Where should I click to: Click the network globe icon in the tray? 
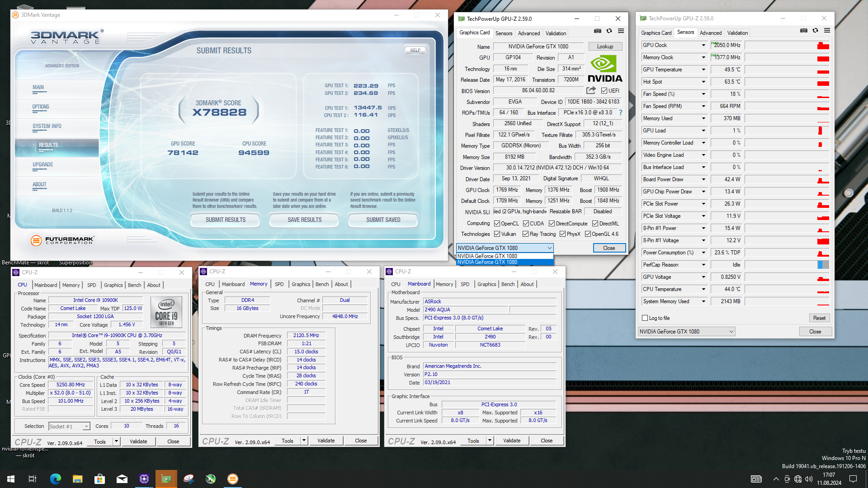(798, 479)
